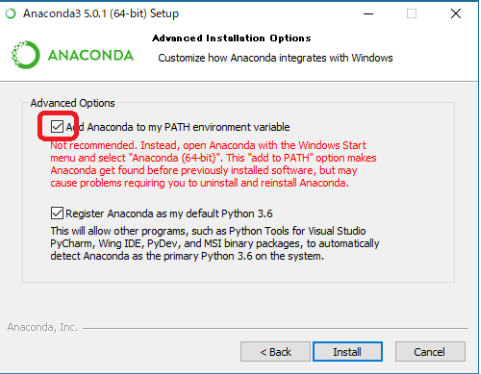Click the green Anaconda ring logo
The height and width of the screenshot is (374, 481).
[26, 55]
